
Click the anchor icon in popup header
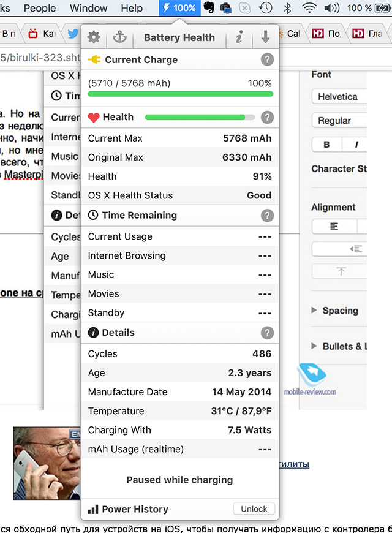click(x=119, y=37)
